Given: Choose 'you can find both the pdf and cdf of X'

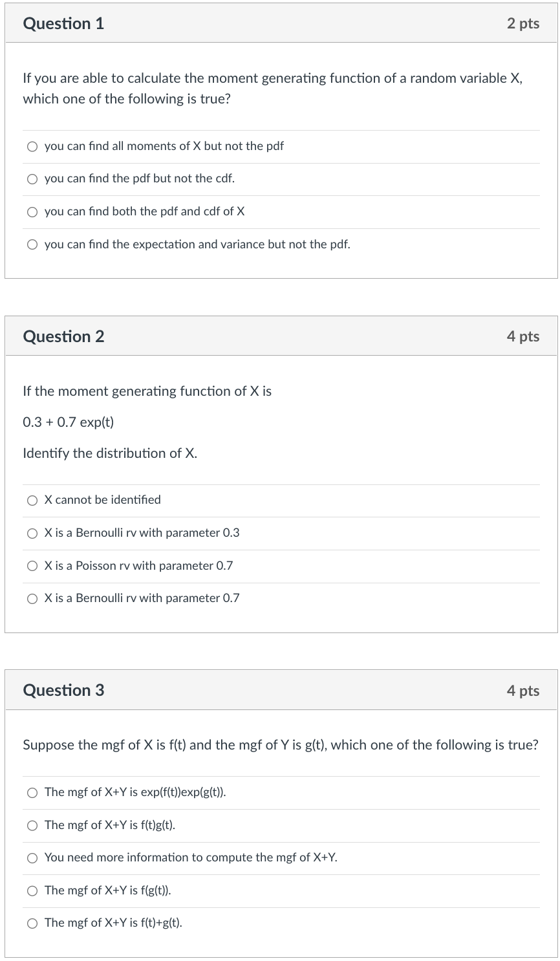Looking at the screenshot, I should [32, 211].
